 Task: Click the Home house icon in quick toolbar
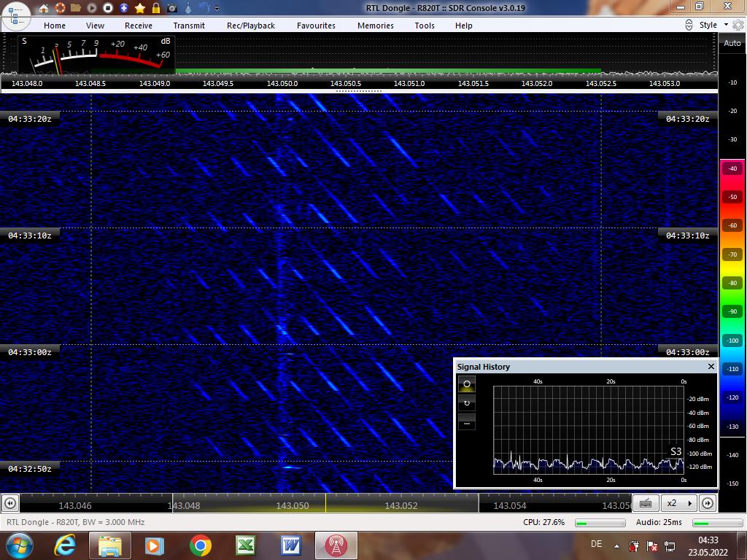click(44, 8)
